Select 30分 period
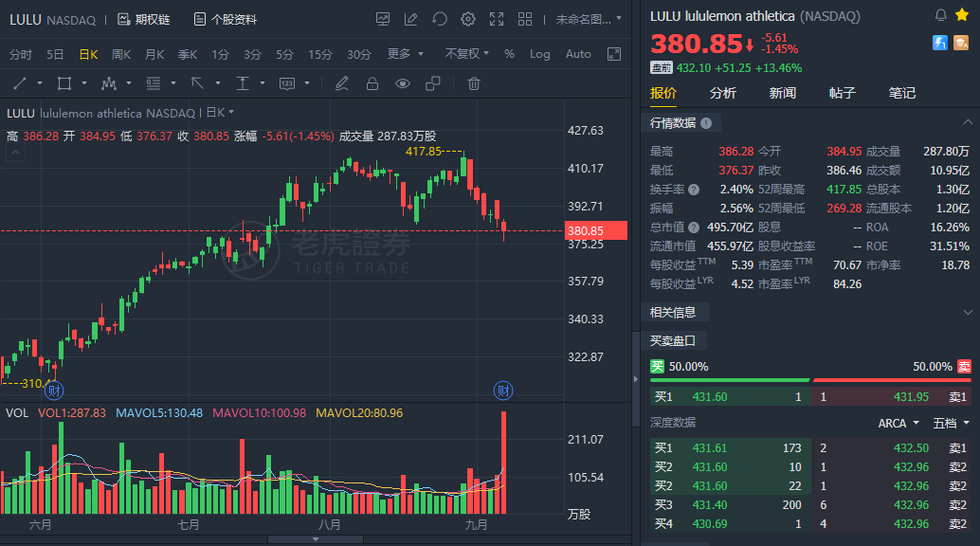The height and width of the screenshot is (546, 980). coord(359,54)
